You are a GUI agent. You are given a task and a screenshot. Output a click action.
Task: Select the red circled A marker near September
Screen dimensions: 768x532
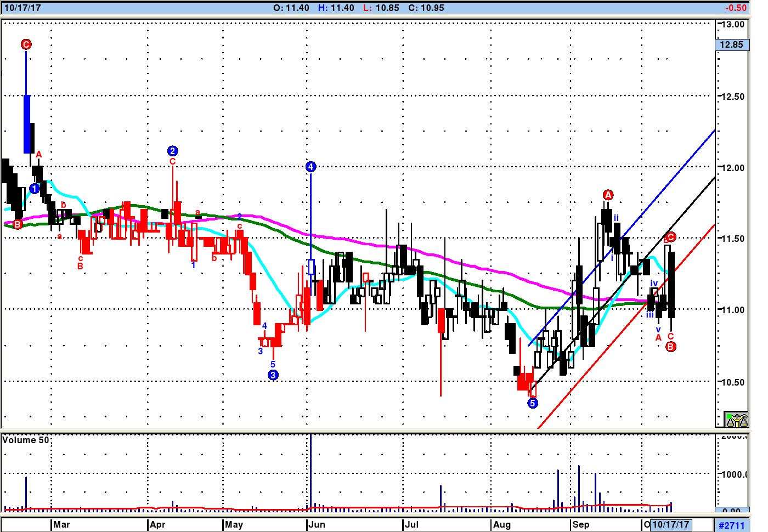click(x=608, y=195)
